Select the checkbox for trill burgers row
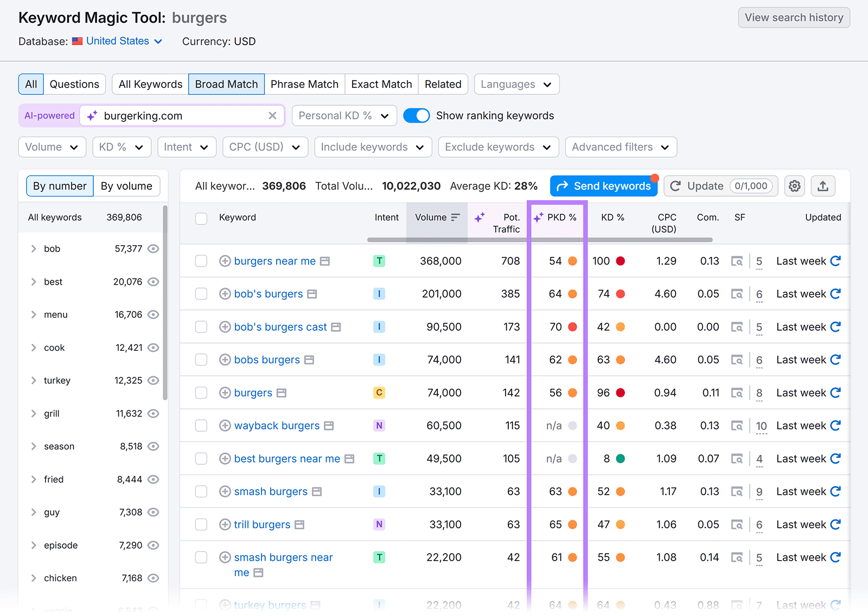 click(x=201, y=524)
